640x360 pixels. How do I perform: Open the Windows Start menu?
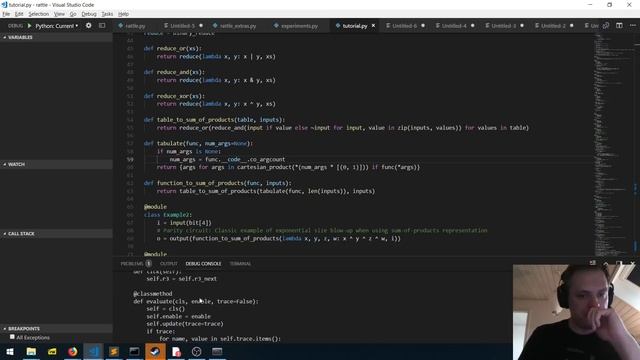pyautogui.click(x=10, y=351)
